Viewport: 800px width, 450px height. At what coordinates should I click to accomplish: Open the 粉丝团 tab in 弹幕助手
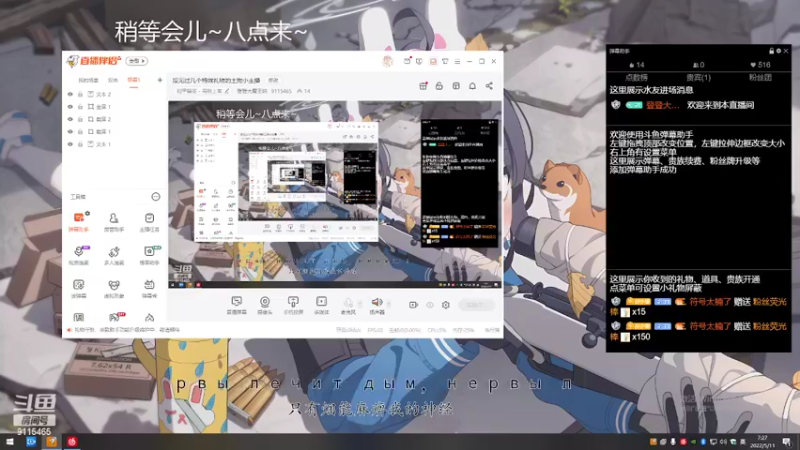click(760, 78)
